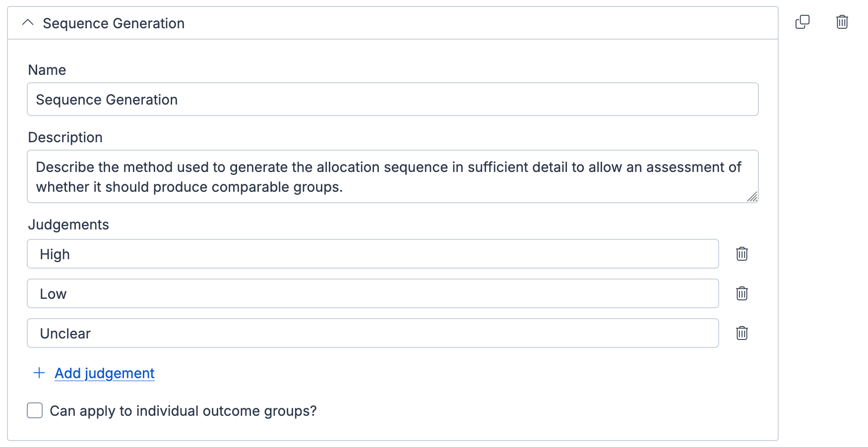This screenshot has height=447, width=868.
Task: Collapse the Sequence Generation panel chevron
Action: (28, 23)
